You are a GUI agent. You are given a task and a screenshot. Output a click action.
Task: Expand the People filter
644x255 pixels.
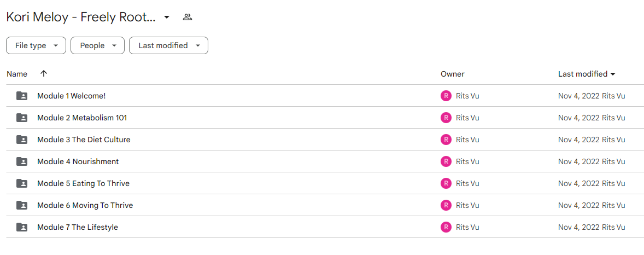[97, 45]
